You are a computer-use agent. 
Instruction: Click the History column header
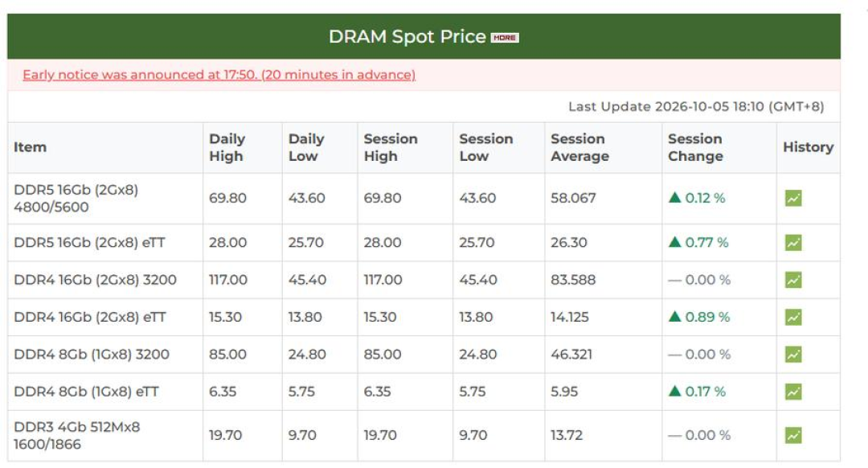tap(808, 147)
